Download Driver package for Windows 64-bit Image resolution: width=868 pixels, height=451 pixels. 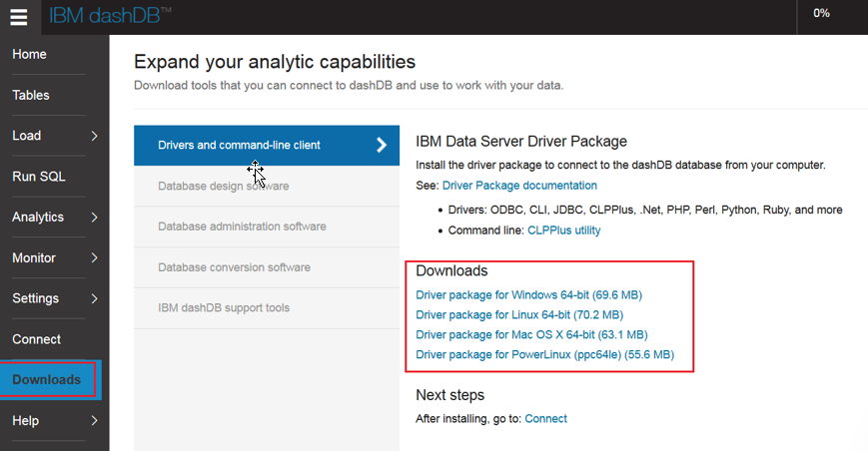[528, 295]
